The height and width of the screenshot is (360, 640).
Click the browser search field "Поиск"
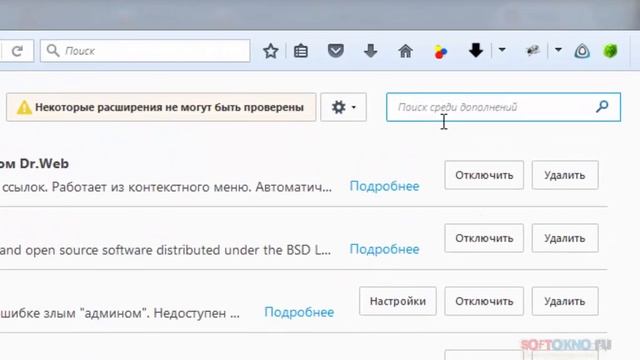coord(145,51)
